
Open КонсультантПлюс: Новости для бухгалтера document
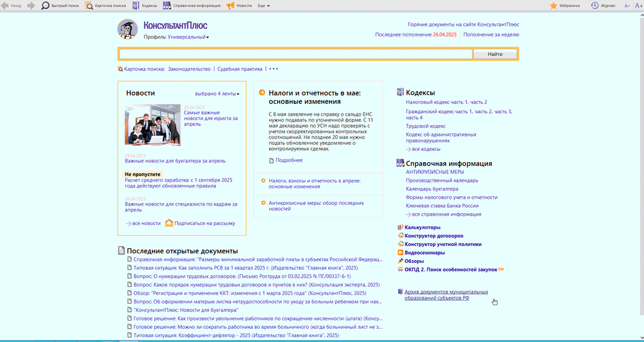point(186,310)
